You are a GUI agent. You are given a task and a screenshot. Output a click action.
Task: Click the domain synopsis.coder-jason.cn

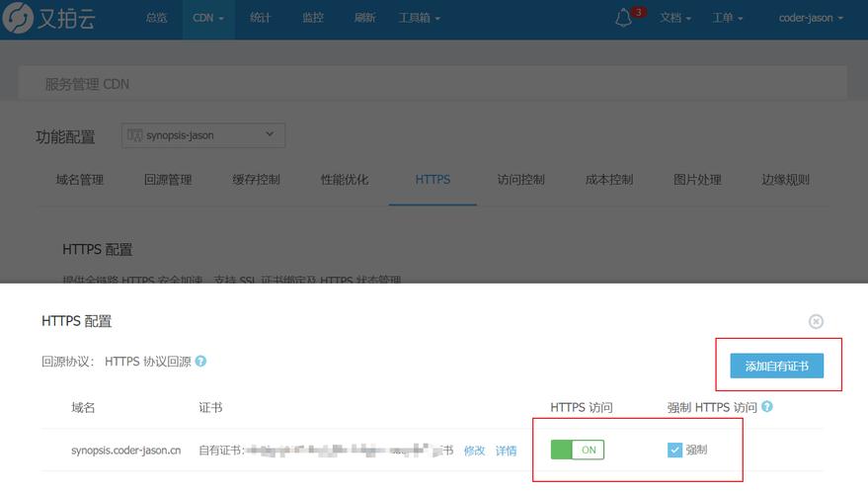pos(126,451)
